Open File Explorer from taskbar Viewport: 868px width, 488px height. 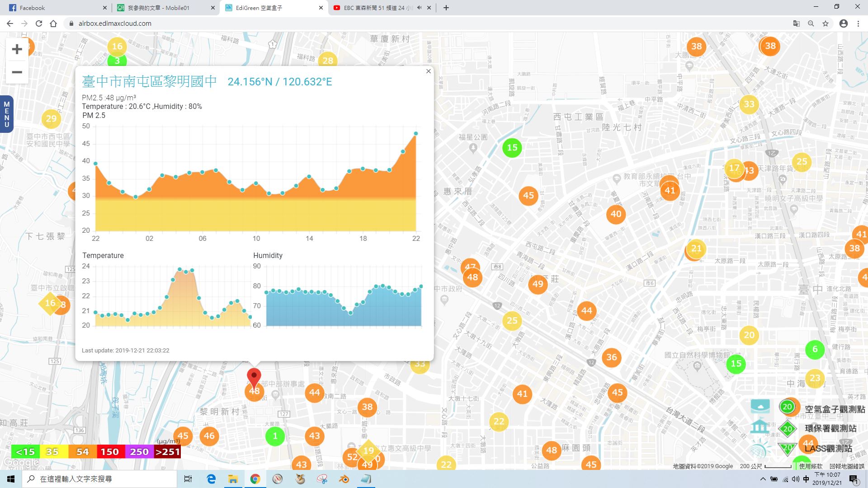point(233,479)
